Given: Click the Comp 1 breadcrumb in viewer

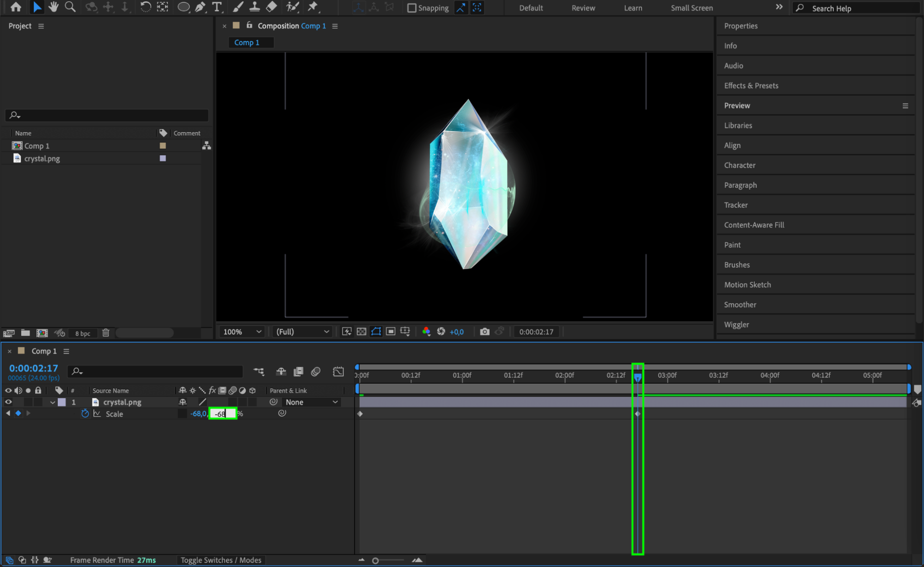Looking at the screenshot, I should 247,43.
